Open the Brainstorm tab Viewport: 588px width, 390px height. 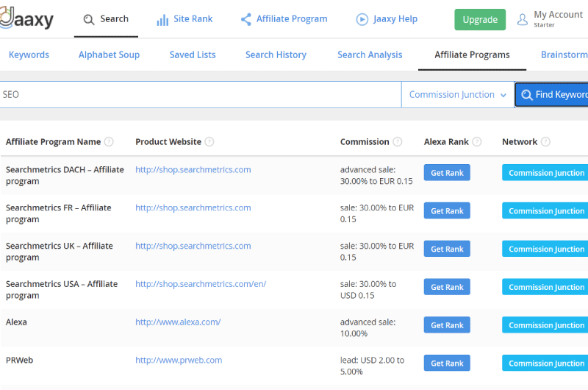(564, 54)
